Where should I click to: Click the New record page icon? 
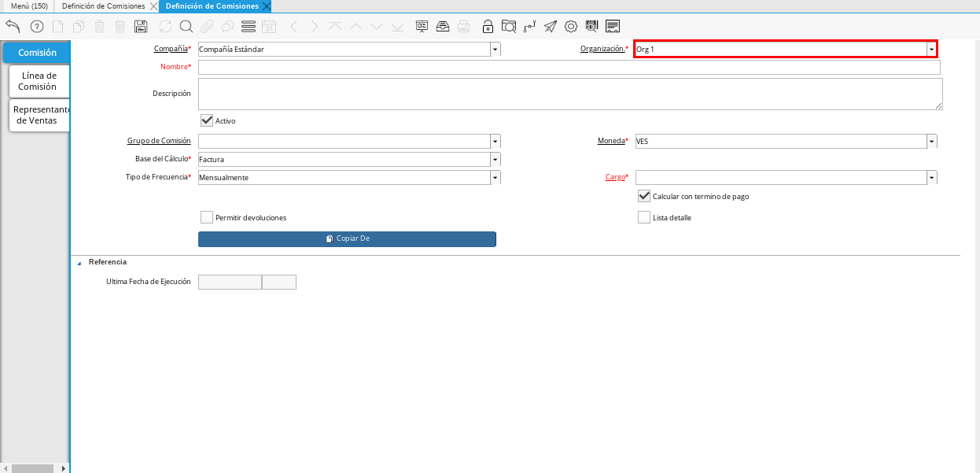57,26
